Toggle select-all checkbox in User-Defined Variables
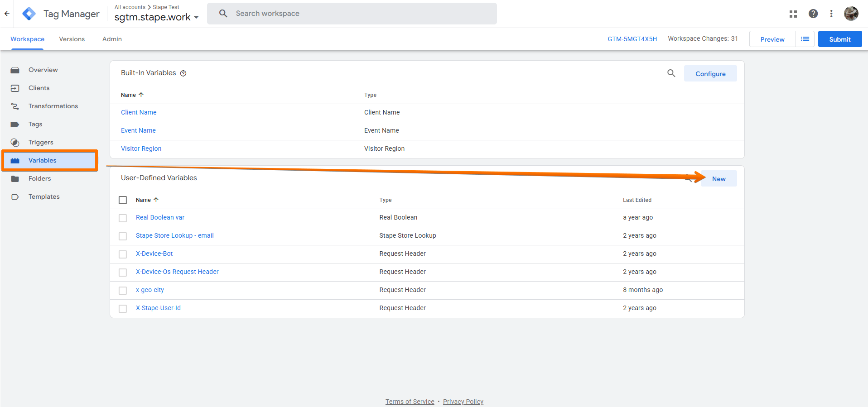The width and height of the screenshot is (868, 407). pyautogui.click(x=123, y=200)
